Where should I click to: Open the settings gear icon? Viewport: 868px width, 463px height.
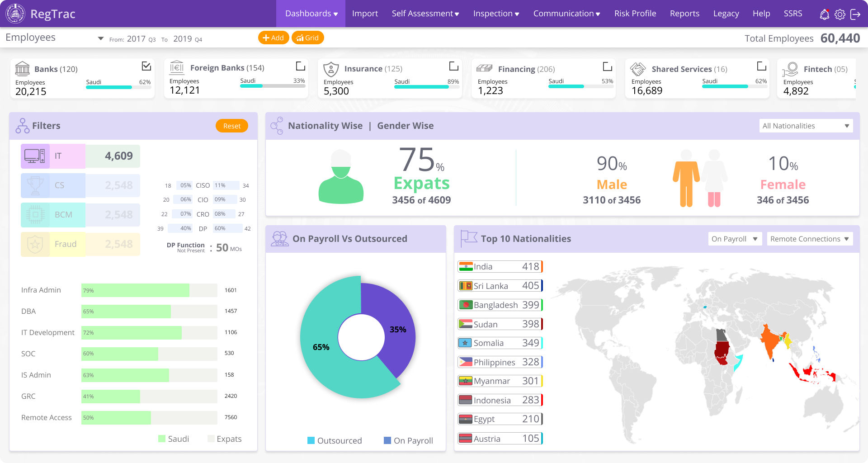click(x=840, y=14)
